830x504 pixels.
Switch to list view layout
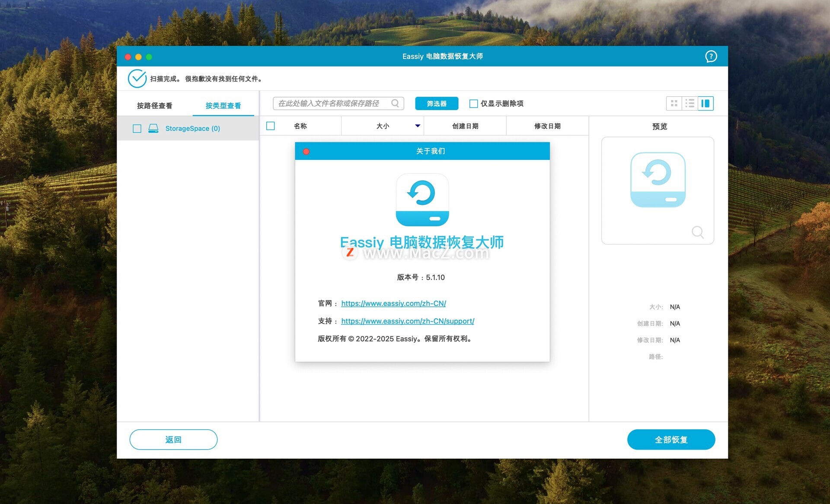tap(690, 103)
